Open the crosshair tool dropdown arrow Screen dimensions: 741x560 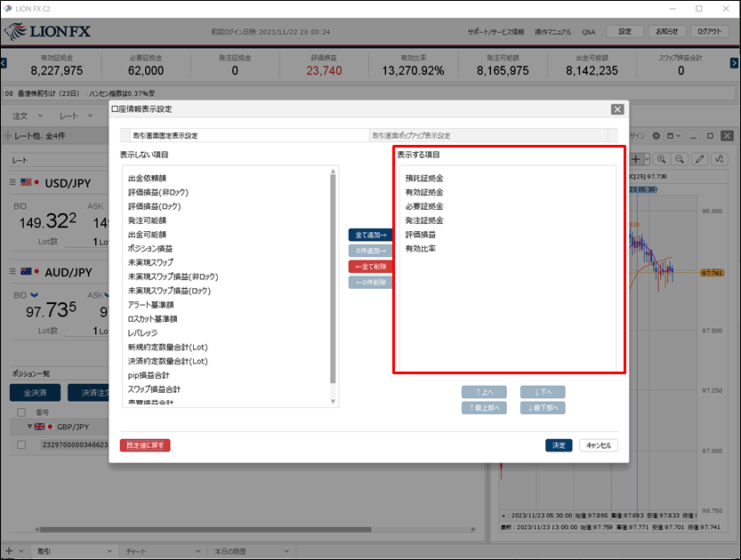click(647, 159)
